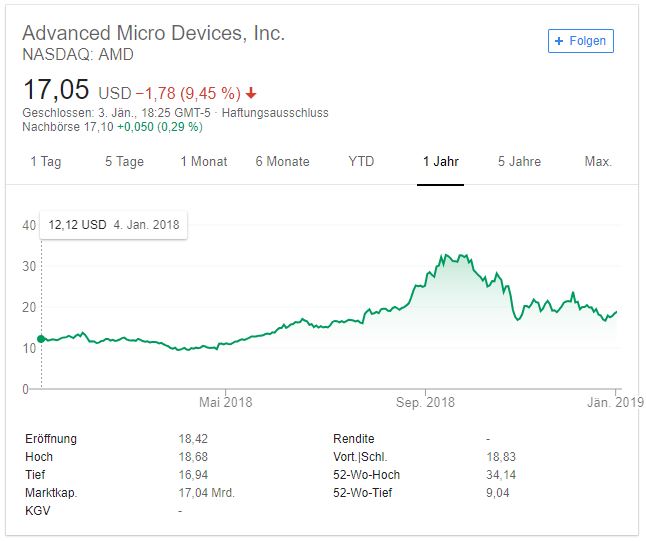The image size is (646, 541).
Task: Click the Folgen follow button
Action: [581, 41]
